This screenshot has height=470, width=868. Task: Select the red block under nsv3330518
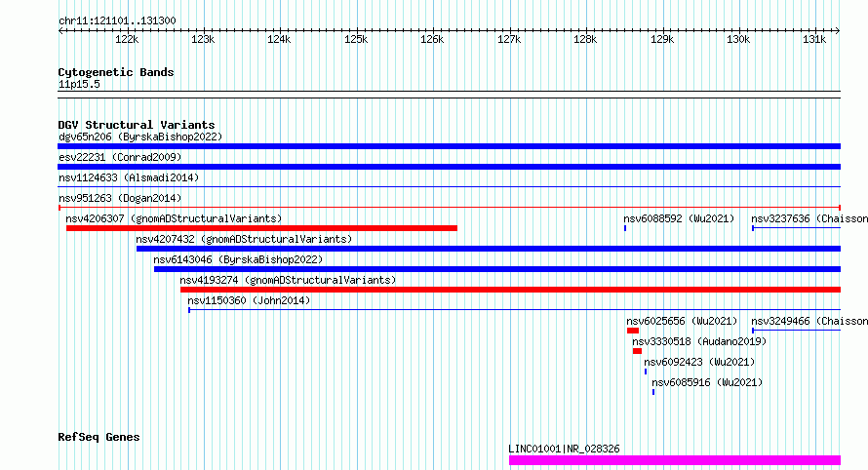click(637, 351)
